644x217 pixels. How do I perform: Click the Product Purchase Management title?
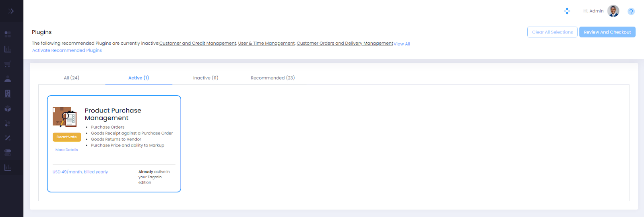[x=113, y=114]
